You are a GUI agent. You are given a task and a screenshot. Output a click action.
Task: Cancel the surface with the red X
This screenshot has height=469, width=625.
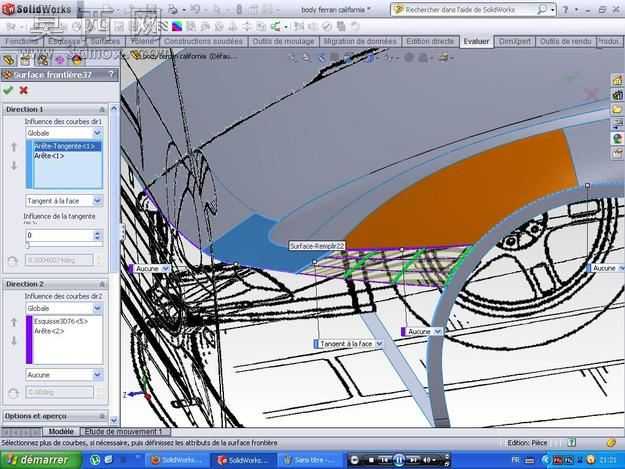click(x=24, y=90)
